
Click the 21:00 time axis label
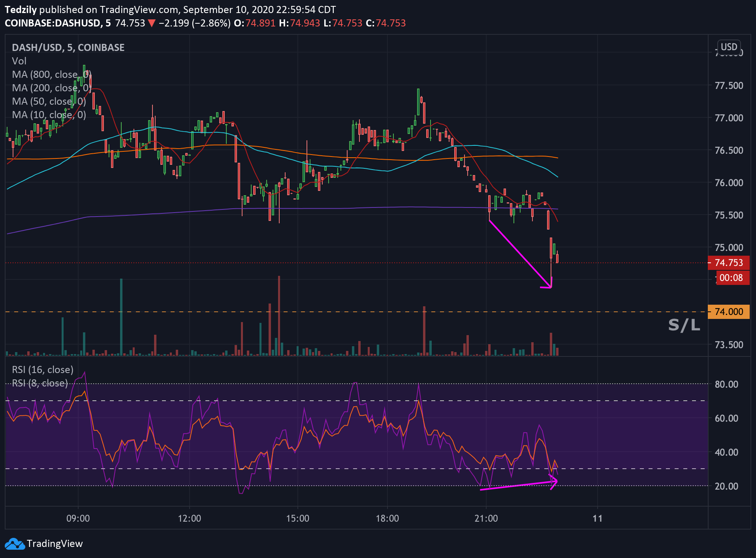[x=486, y=518]
